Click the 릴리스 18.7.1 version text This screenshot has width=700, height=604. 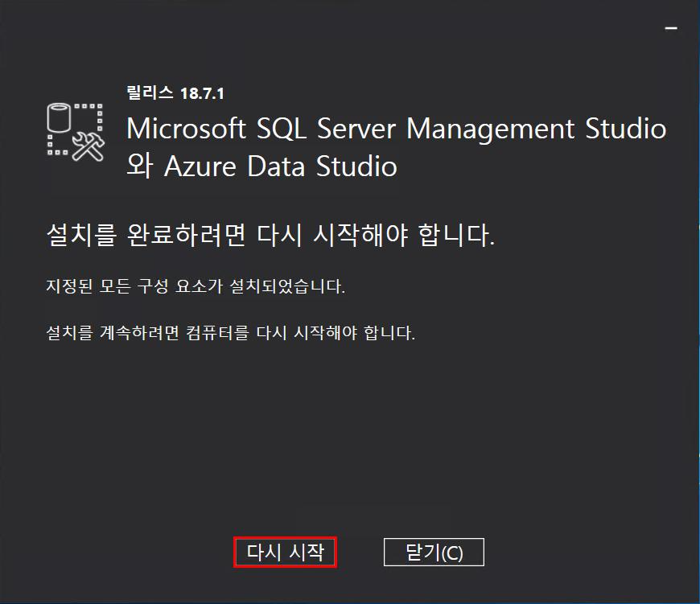(175, 92)
